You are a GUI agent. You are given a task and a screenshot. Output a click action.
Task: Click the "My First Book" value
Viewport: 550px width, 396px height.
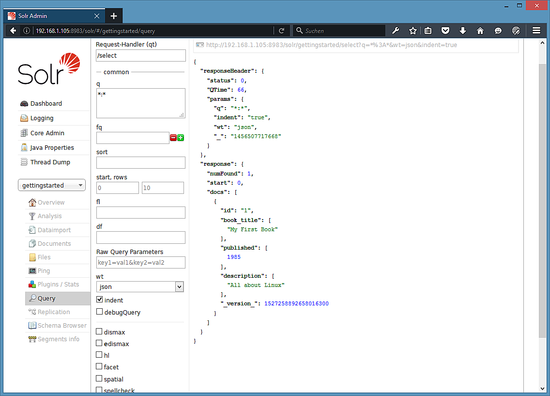pos(253,229)
